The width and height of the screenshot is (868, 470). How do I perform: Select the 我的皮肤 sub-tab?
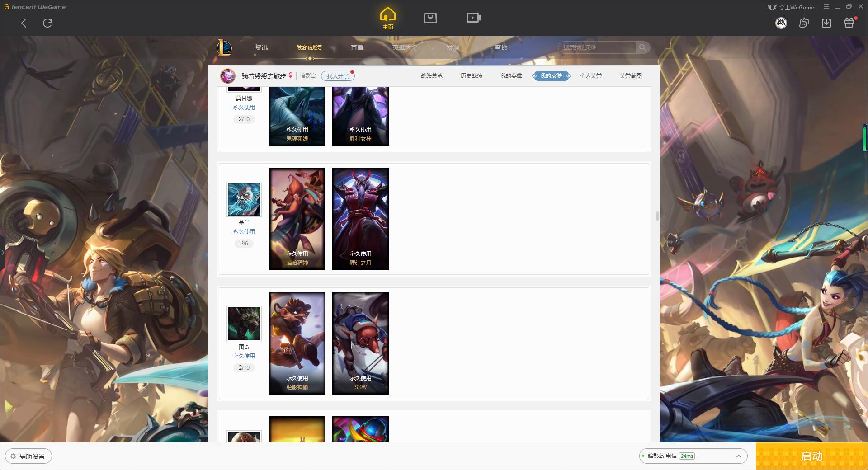coord(551,76)
